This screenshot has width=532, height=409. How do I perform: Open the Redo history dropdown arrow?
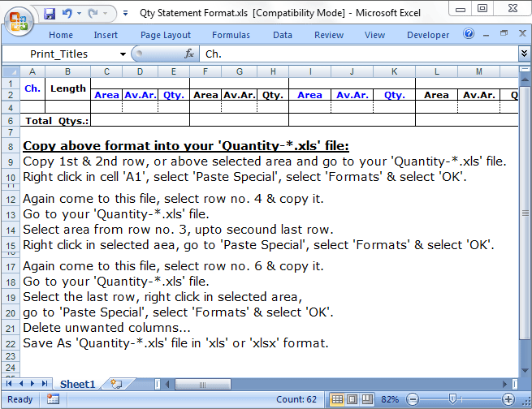105,13
